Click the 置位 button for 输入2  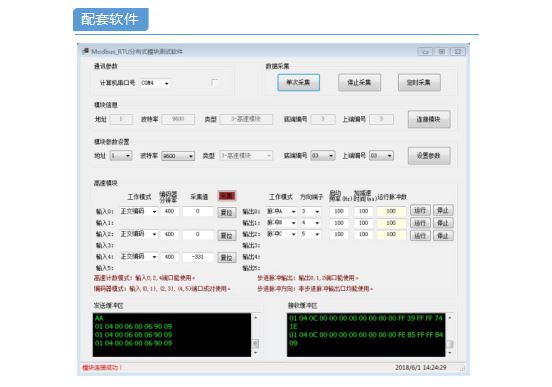click(227, 235)
